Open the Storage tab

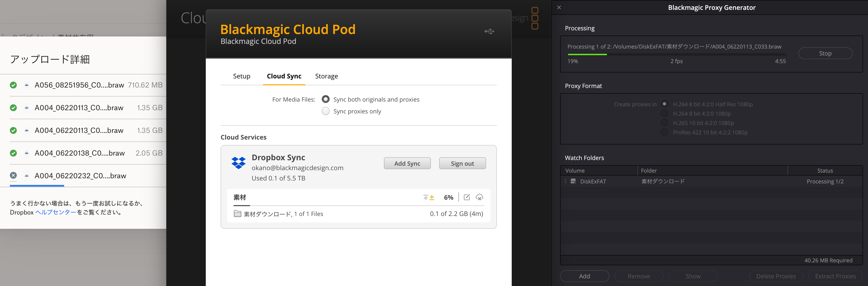[326, 76]
